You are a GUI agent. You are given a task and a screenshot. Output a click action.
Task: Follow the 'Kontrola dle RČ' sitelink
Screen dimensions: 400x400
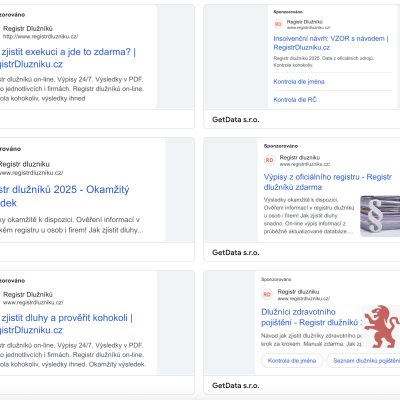(x=295, y=100)
